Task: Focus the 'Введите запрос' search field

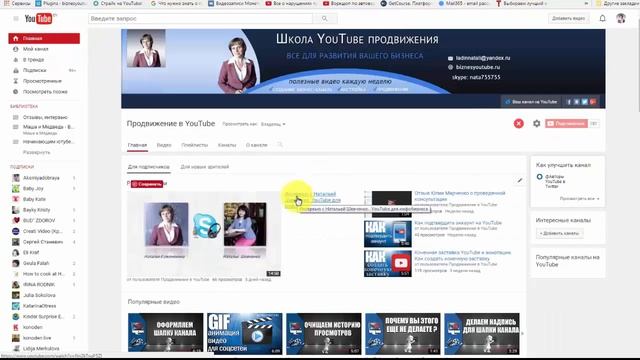Action: click(x=200, y=18)
